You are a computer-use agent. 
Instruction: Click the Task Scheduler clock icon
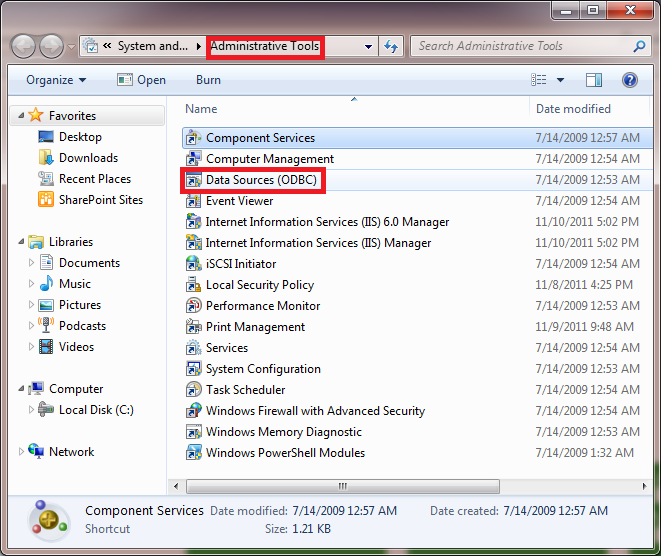coord(193,390)
